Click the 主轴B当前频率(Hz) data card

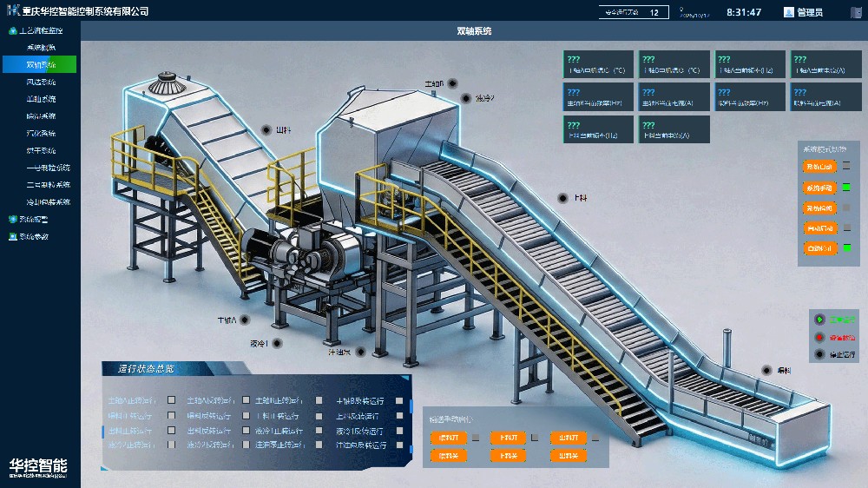coord(598,97)
